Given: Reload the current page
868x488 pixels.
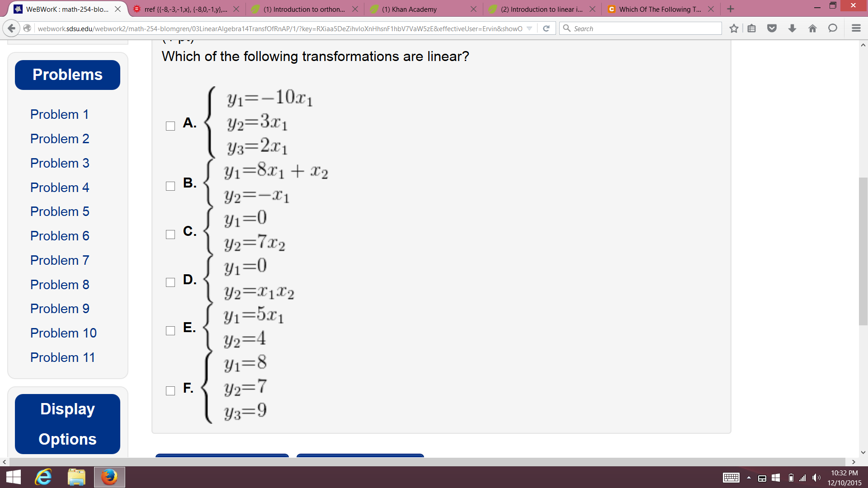Looking at the screenshot, I should [546, 28].
